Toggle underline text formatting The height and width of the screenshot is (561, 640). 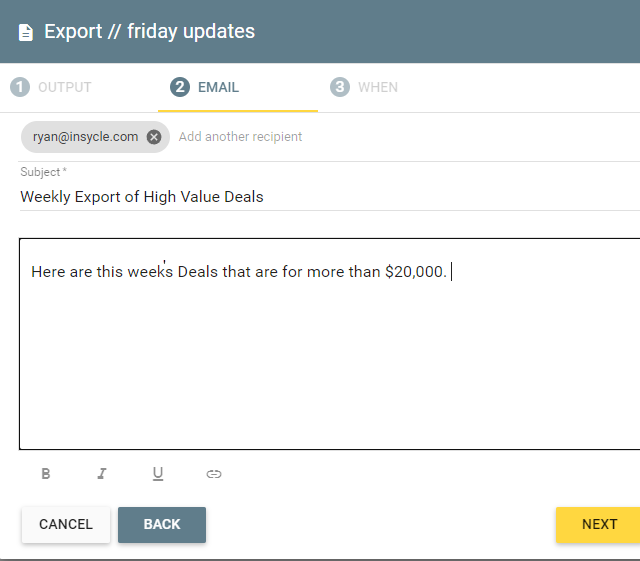(x=158, y=474)
